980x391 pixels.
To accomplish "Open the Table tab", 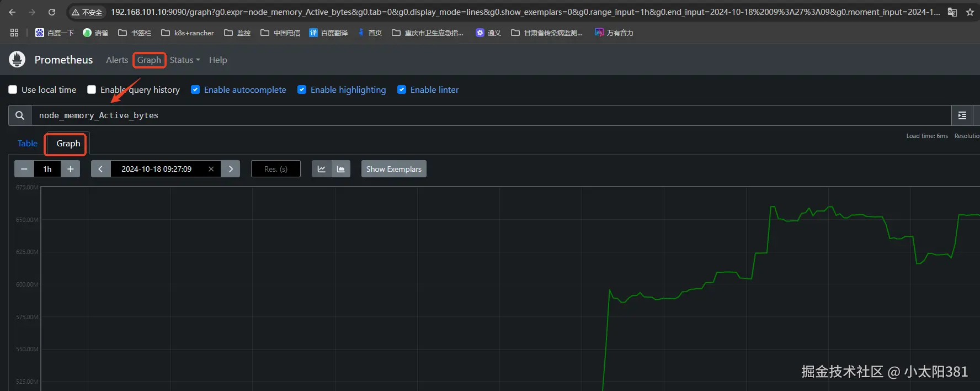I will 28,144.
